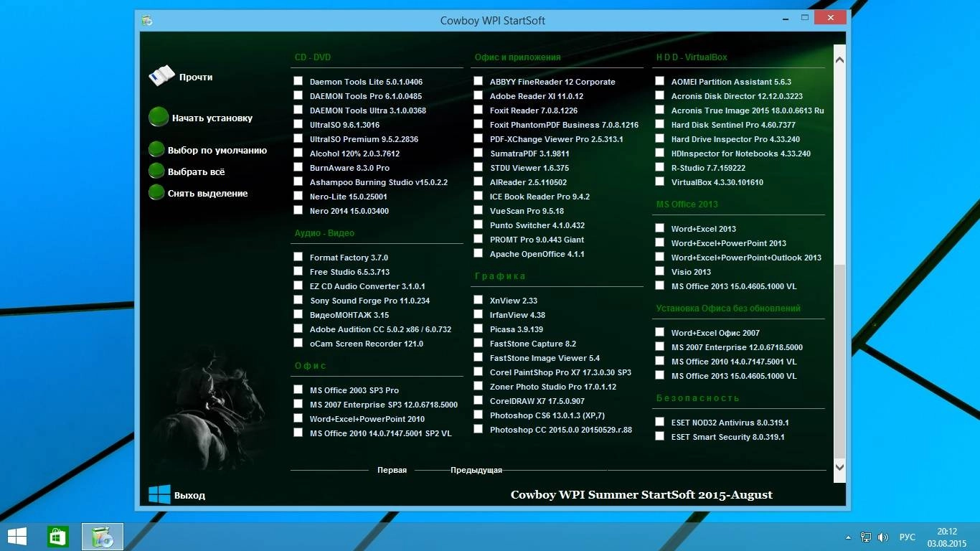Click the Windows logo Выход icon

[x=159, y=494]
